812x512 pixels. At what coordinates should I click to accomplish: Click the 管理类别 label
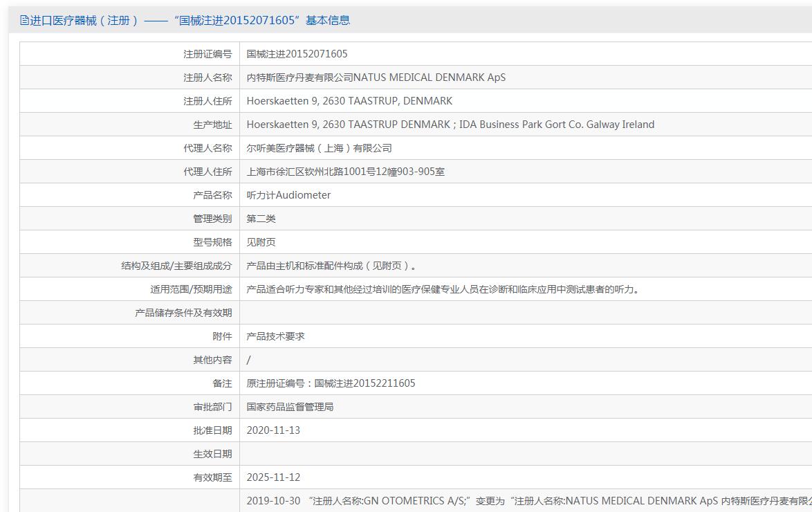pyautogui.click(x=213, y=219)
